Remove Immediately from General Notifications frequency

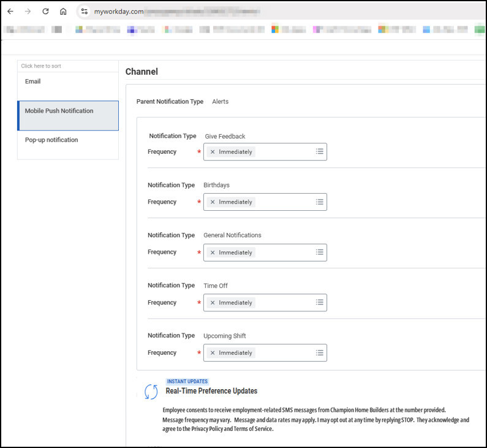[x=213, y=252]
